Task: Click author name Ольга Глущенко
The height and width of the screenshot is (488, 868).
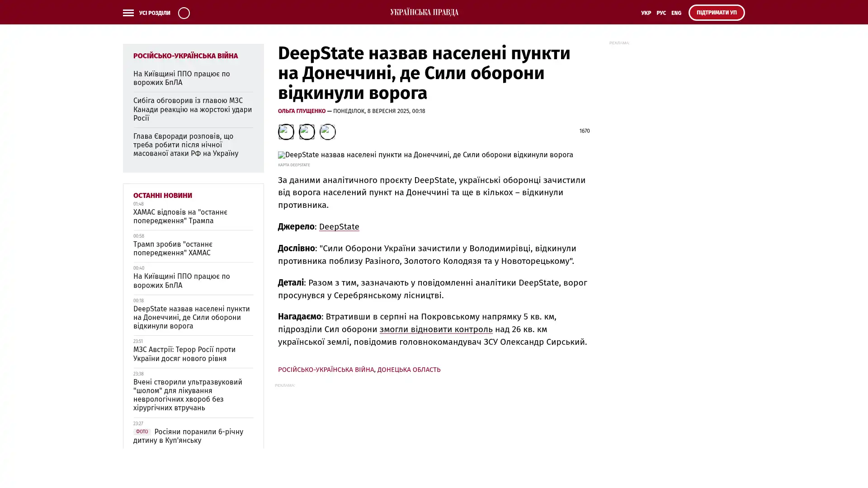Action: point(302,111)
